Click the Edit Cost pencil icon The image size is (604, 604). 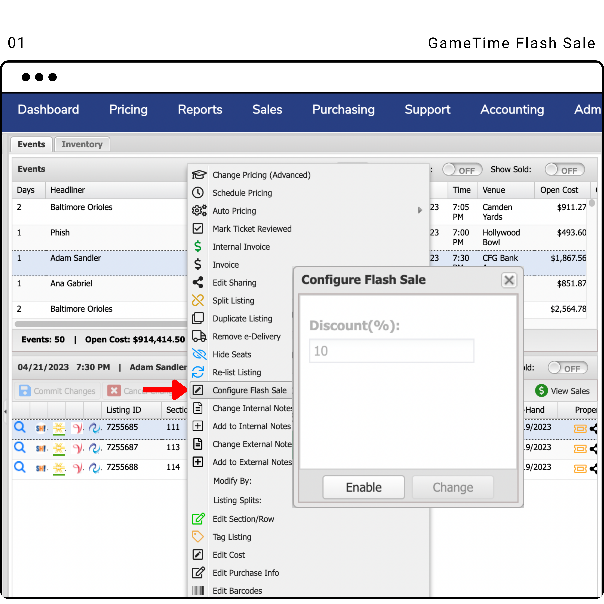click(198, 555)
